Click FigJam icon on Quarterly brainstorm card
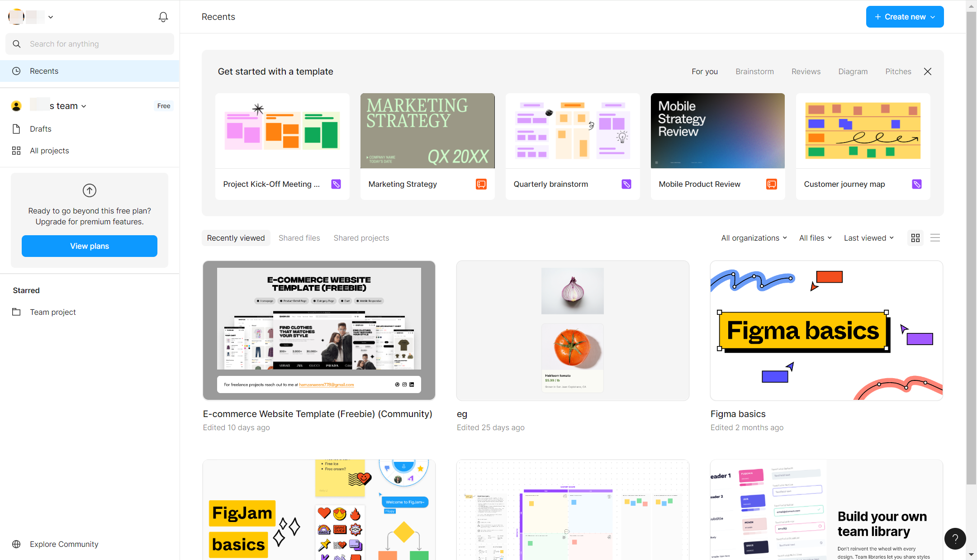 (626, 184)
